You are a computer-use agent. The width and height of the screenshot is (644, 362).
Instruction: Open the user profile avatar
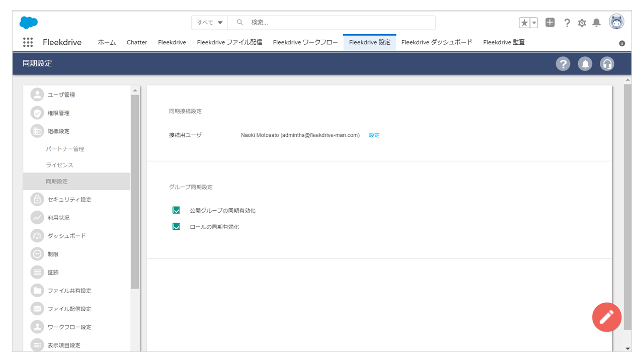coord(617,22)
